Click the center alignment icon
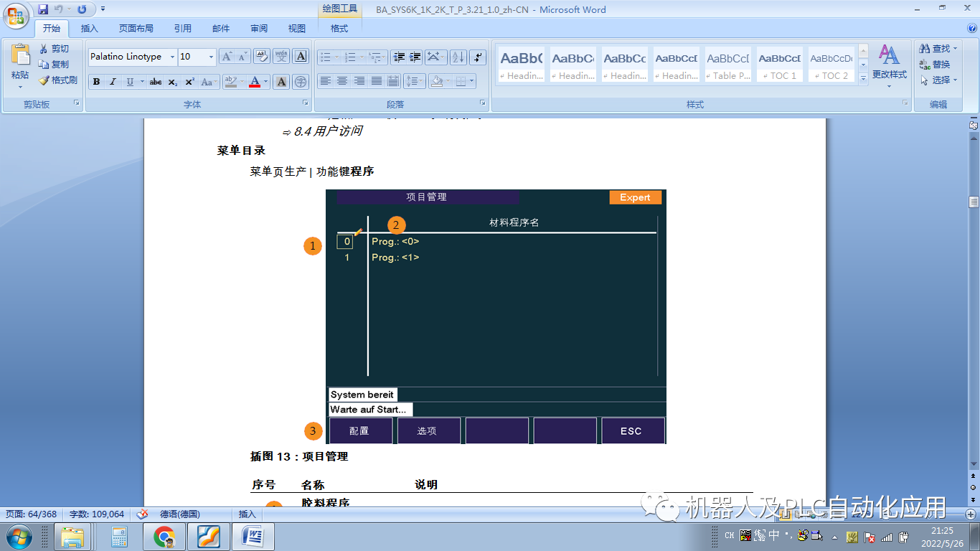980x551 pixels. click(344, 80)
